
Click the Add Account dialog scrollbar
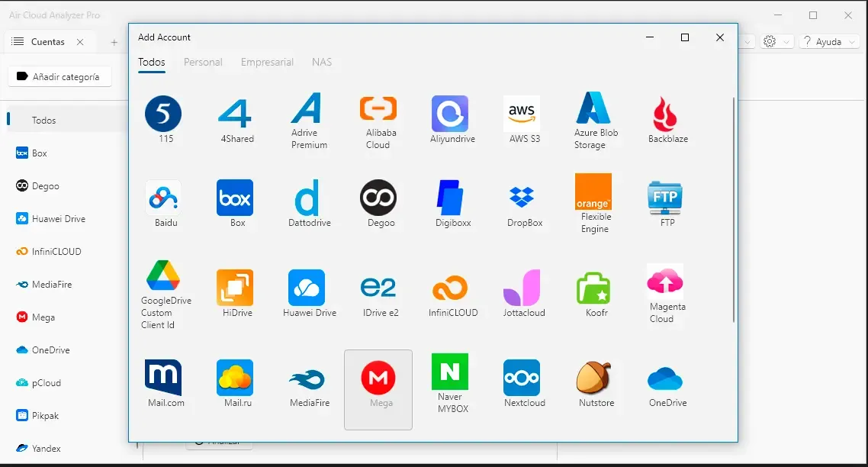tap(734, 209)
